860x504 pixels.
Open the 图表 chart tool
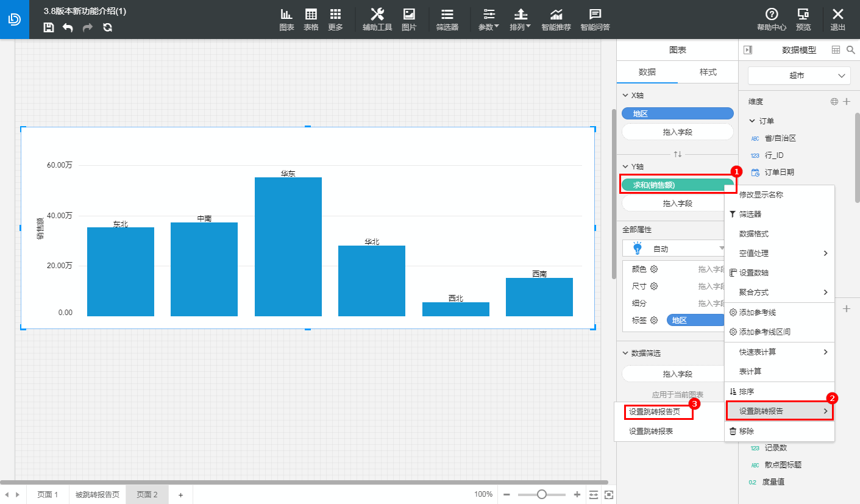[x=286, y=20]
